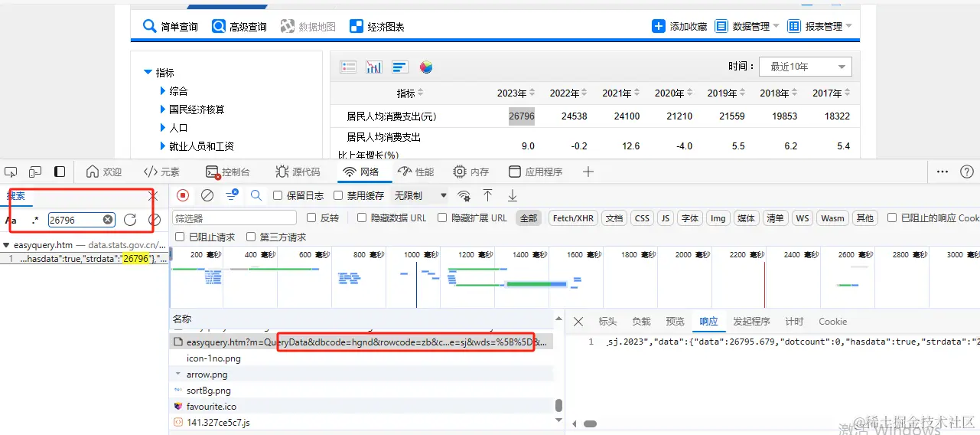The image size is (980, 435).
Task: Collapse the 指标 tree root
Action: 148,73
